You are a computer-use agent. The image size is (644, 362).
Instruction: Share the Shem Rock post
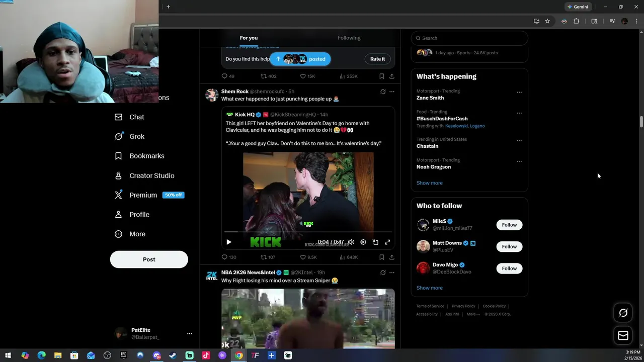pos(392,257)
